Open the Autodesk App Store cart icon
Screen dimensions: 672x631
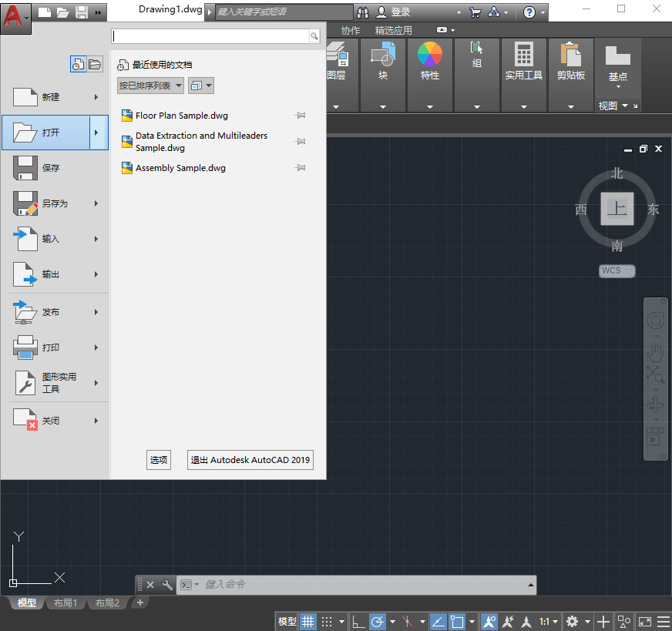(475, 12)
